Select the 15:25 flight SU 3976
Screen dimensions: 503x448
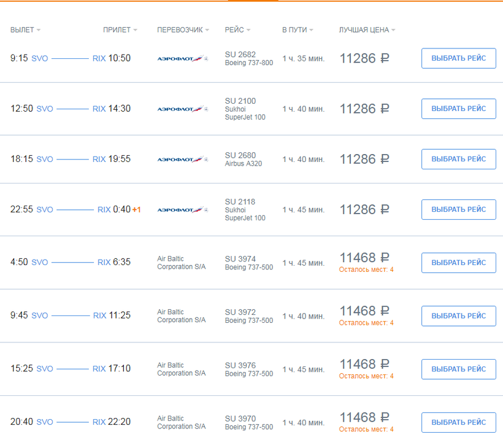coord(458,369)
